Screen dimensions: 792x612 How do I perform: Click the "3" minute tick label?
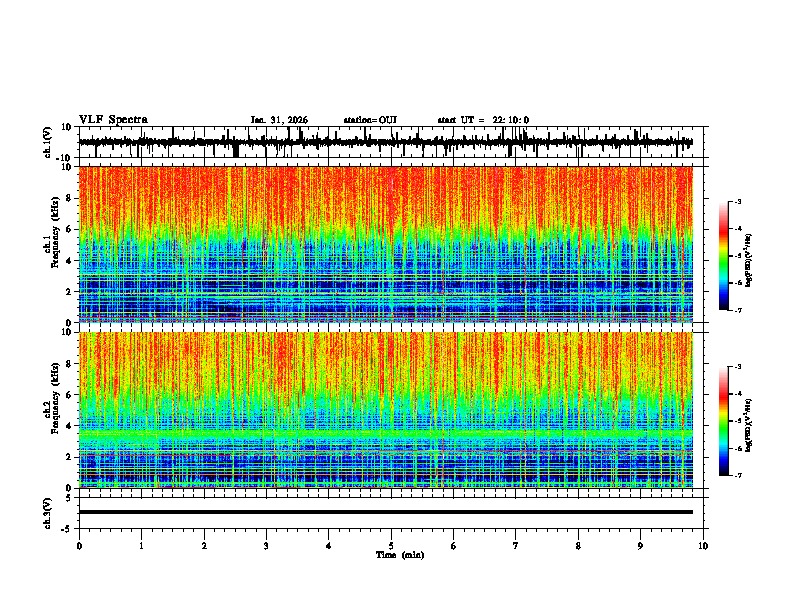266,546
